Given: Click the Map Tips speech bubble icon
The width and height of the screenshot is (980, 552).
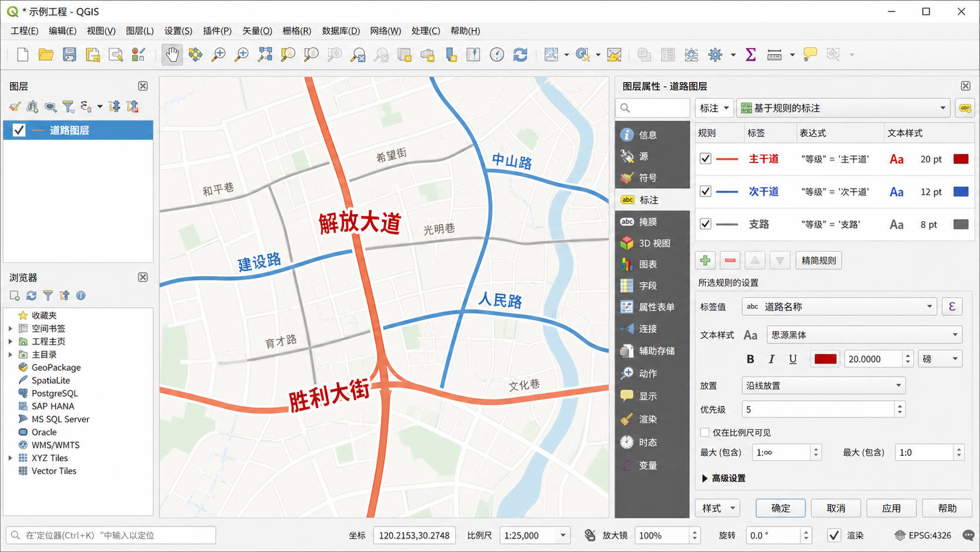Looking at the screenshot, I should coord(810,55).
